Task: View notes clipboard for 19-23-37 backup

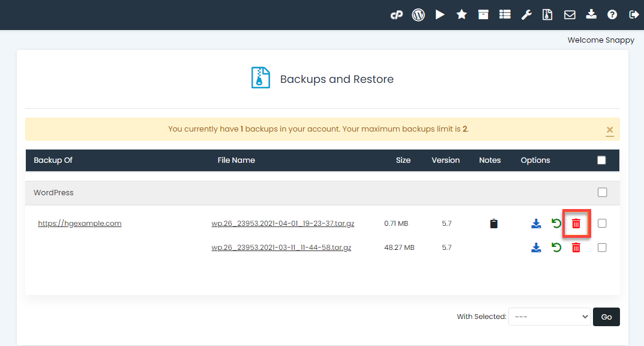Action: coord(494,223)
